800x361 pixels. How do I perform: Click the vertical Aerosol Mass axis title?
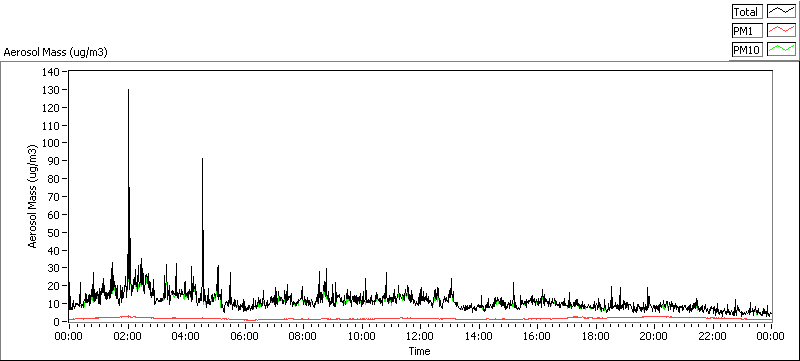pos(32,196)
